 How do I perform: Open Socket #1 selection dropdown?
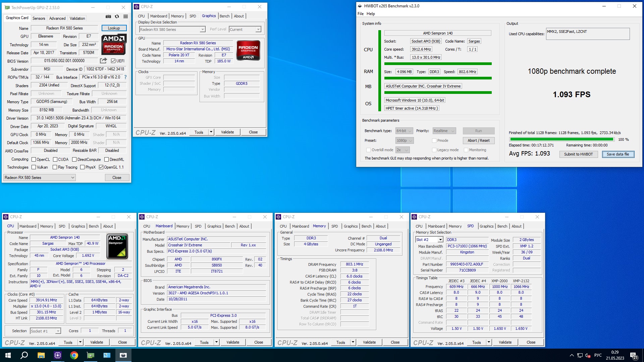coord(45,331)
